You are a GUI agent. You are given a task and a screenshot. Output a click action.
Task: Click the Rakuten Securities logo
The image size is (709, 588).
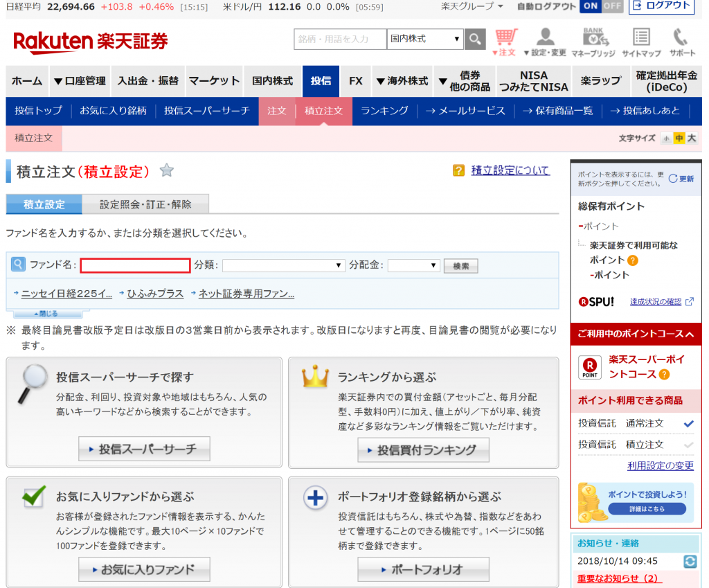pyautogui.click(x=91, y=42)
